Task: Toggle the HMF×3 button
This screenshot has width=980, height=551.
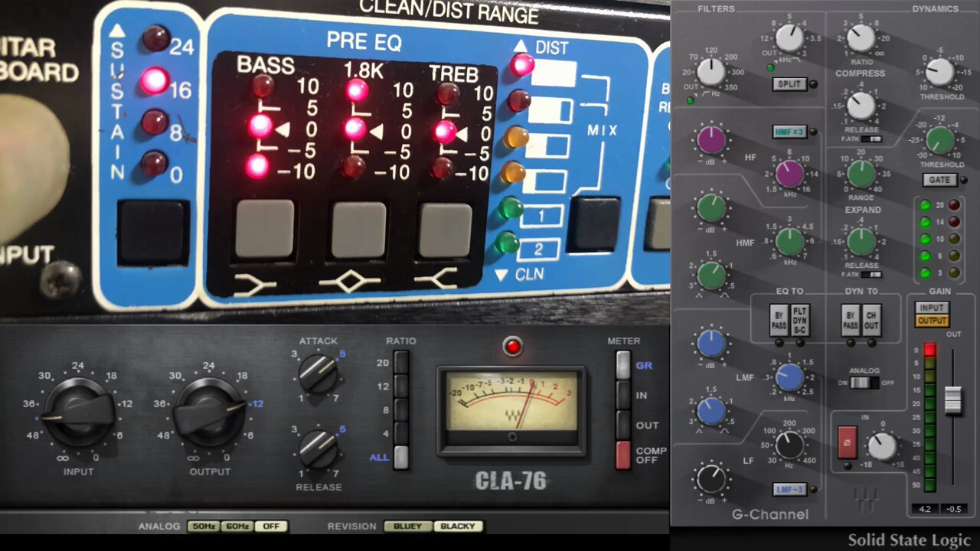Action: pyautogui.click(x=789, y=132)
